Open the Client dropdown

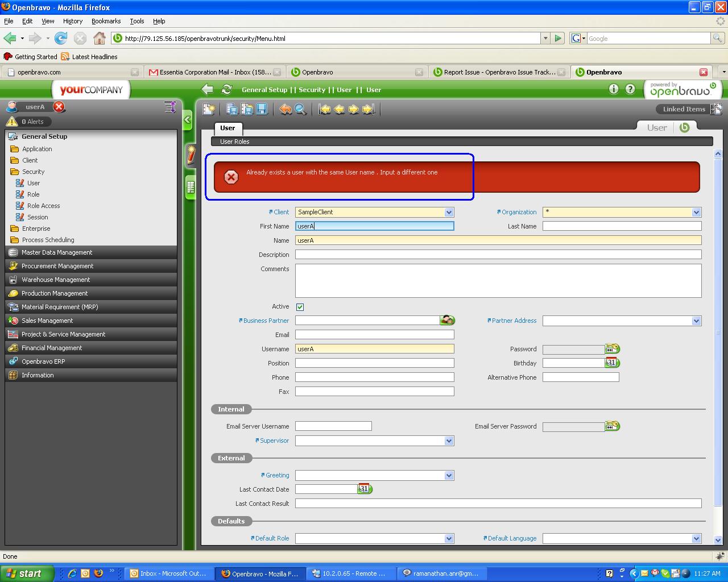(x=449, y=212)
